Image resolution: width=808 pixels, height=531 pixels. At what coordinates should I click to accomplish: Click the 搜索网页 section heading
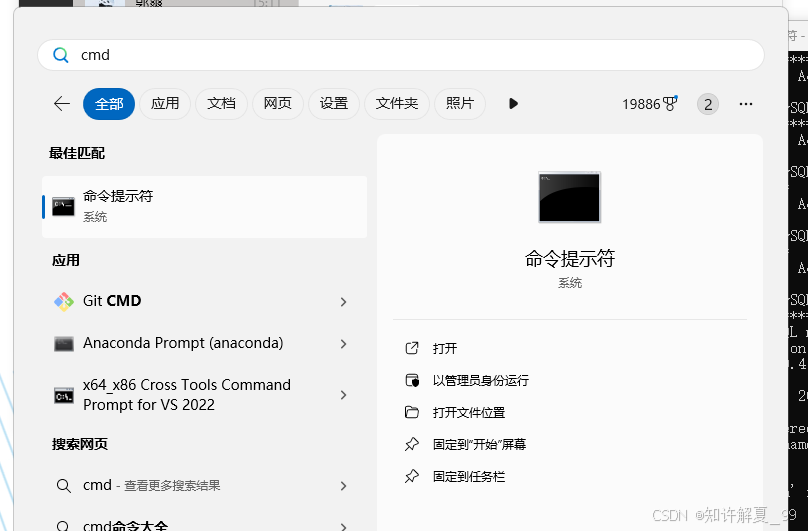coord(80,444)
